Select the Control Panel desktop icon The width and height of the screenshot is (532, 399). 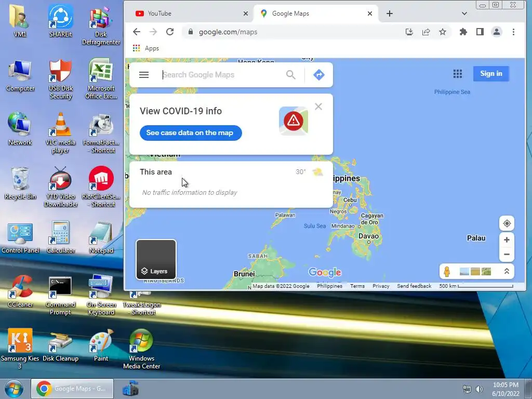[x=20, y=237]
